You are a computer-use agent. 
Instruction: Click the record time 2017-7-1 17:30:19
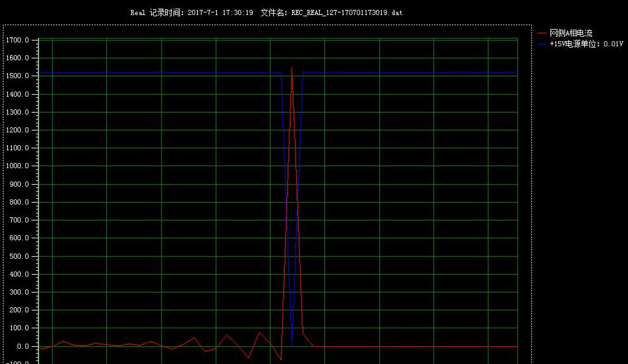(x=220, y=13)
